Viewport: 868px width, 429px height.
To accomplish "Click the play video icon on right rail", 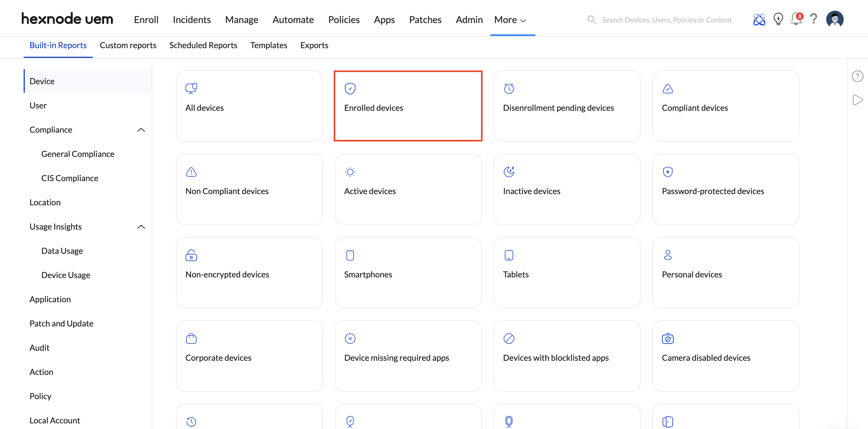I will 857,100.
